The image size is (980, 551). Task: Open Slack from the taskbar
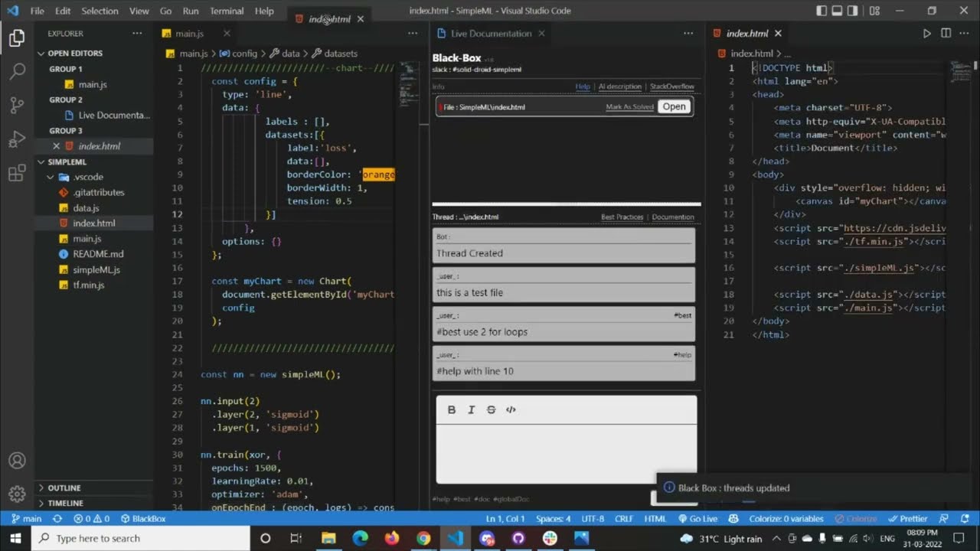coord(550,538)
